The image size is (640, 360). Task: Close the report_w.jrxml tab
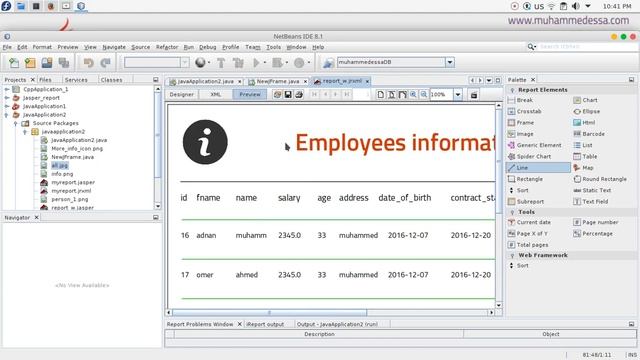pyautogui.click(x=367, y=81)
